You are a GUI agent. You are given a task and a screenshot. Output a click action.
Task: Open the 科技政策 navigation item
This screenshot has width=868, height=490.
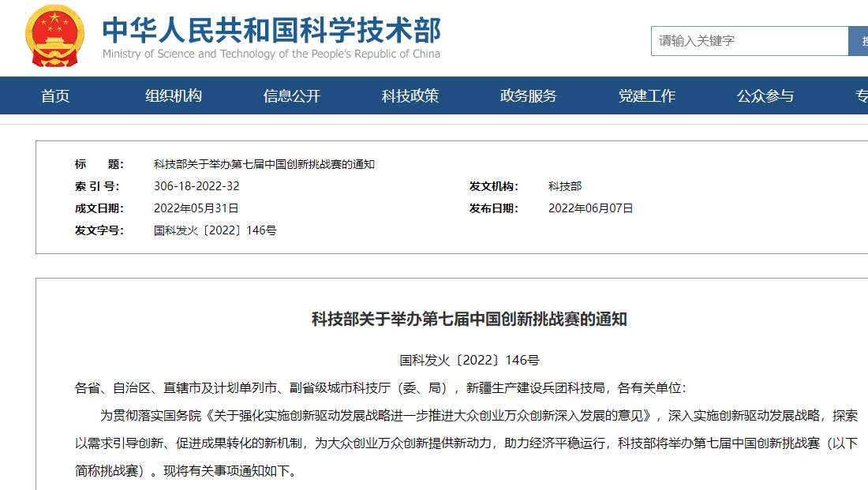(x=410, y=96)
